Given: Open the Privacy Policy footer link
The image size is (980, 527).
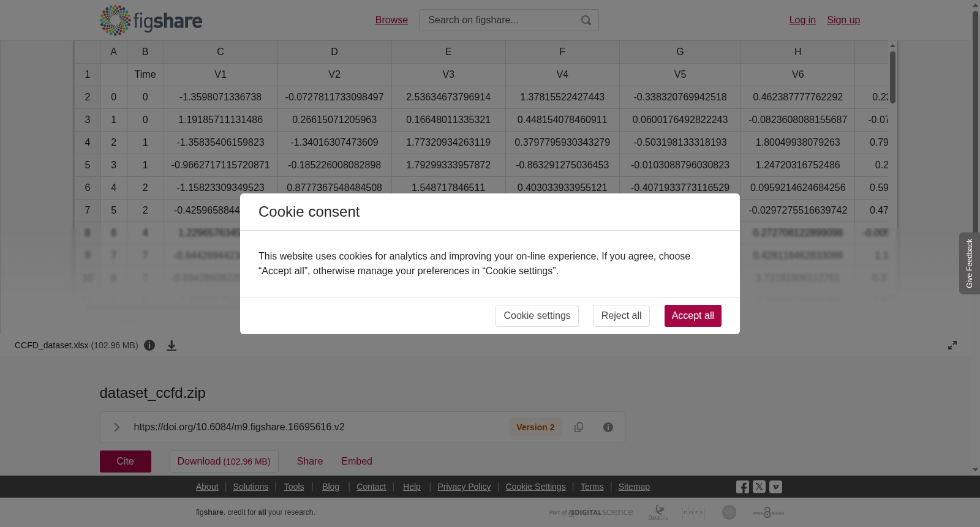Looking at the screenshot, I should (464, 487).
